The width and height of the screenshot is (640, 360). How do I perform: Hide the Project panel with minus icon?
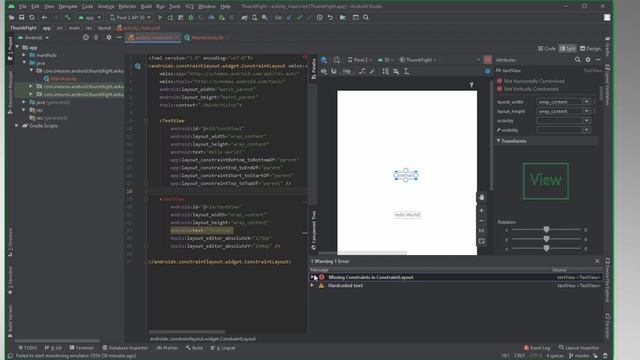(x=119, y=37)
